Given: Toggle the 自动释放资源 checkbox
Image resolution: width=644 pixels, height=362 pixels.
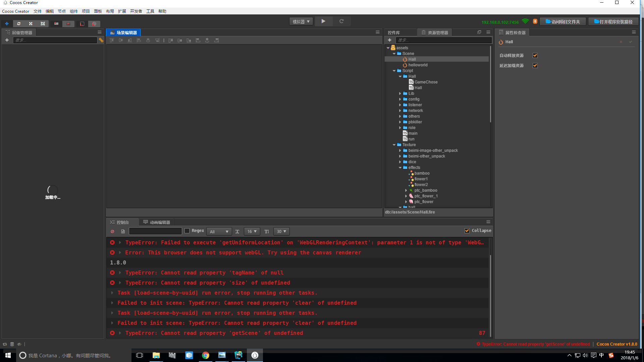Looking at the screenshot, I should [535, 56].
